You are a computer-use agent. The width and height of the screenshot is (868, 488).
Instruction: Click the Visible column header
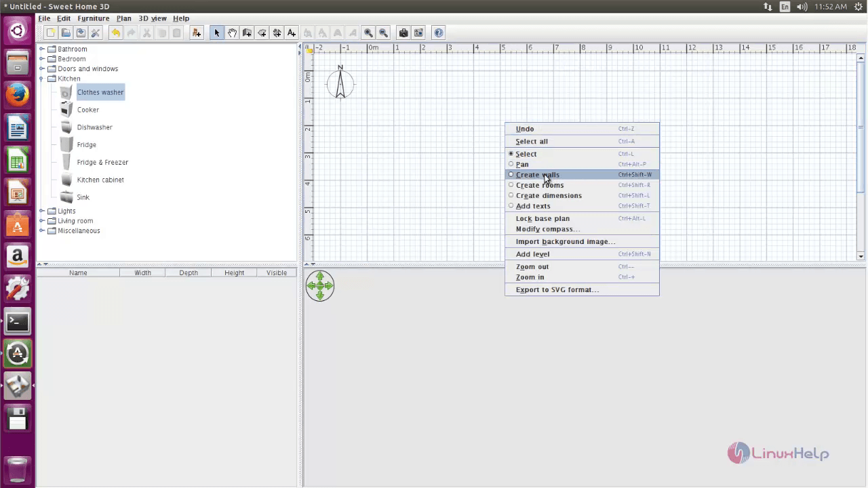pos(277,272)
